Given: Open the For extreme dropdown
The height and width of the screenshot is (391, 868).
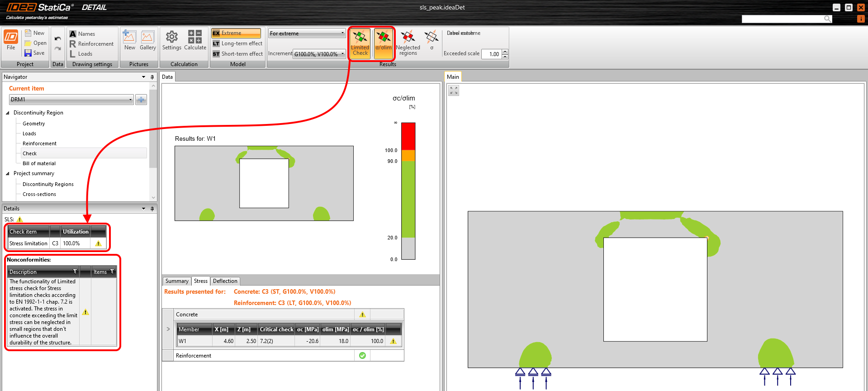Looking at the screenshot, I should click(307, 33).
